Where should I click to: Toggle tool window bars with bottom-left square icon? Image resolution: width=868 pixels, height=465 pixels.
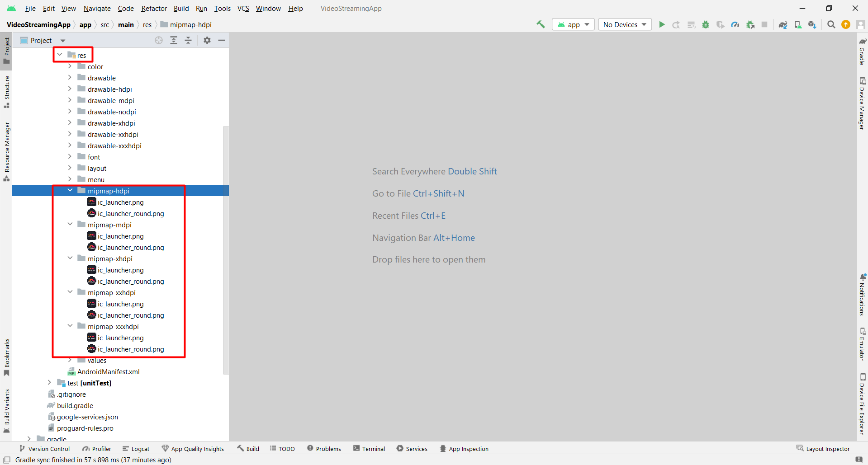pos(7,460)
